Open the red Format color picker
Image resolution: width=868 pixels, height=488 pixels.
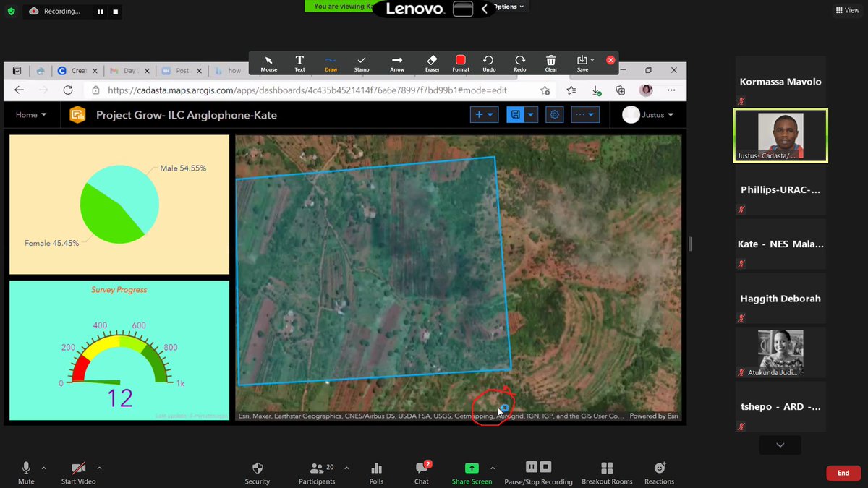point(461,63)
